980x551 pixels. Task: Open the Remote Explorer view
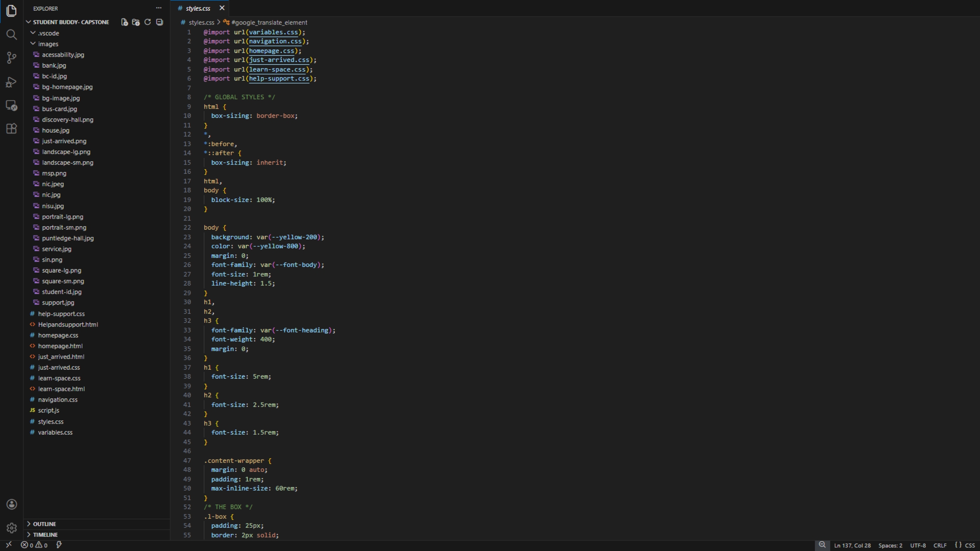pos(11,106)
